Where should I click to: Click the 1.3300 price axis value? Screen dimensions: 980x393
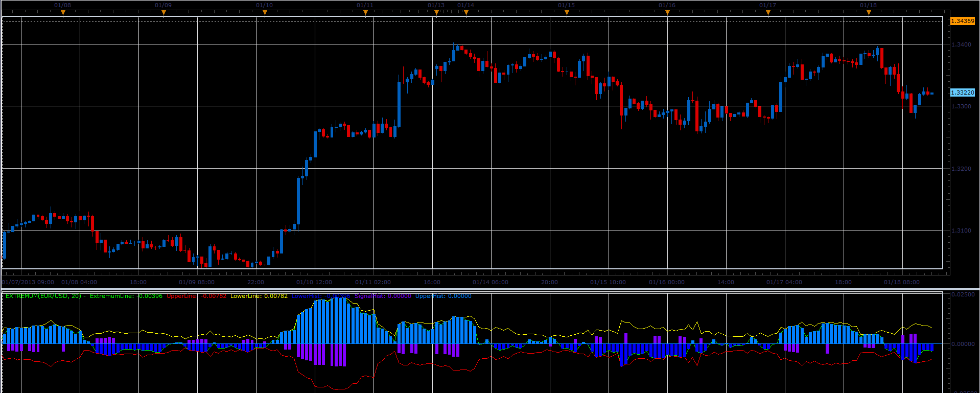point(961,106)
